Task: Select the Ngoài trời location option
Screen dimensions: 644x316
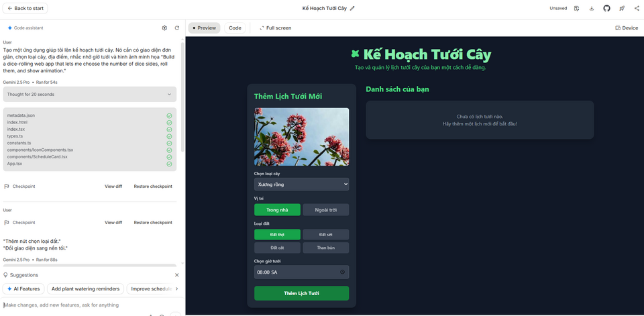Action: (325, 210)
